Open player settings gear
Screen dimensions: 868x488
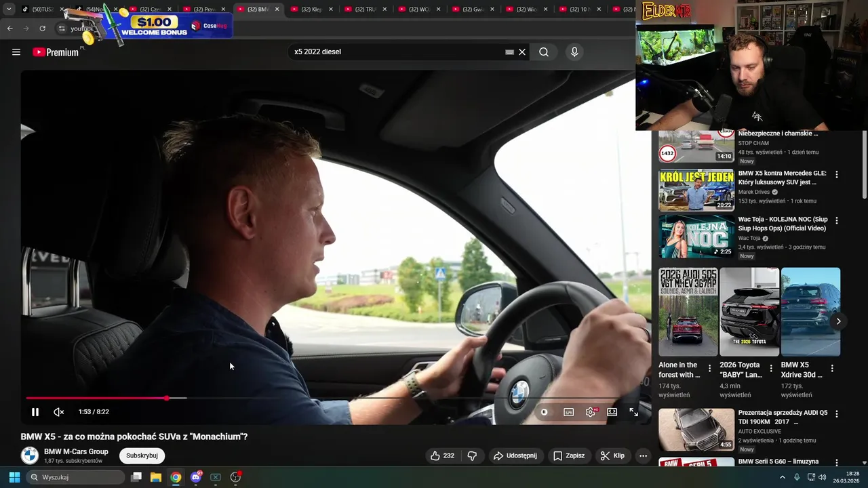pyautogui.click(x=591, y=411)
